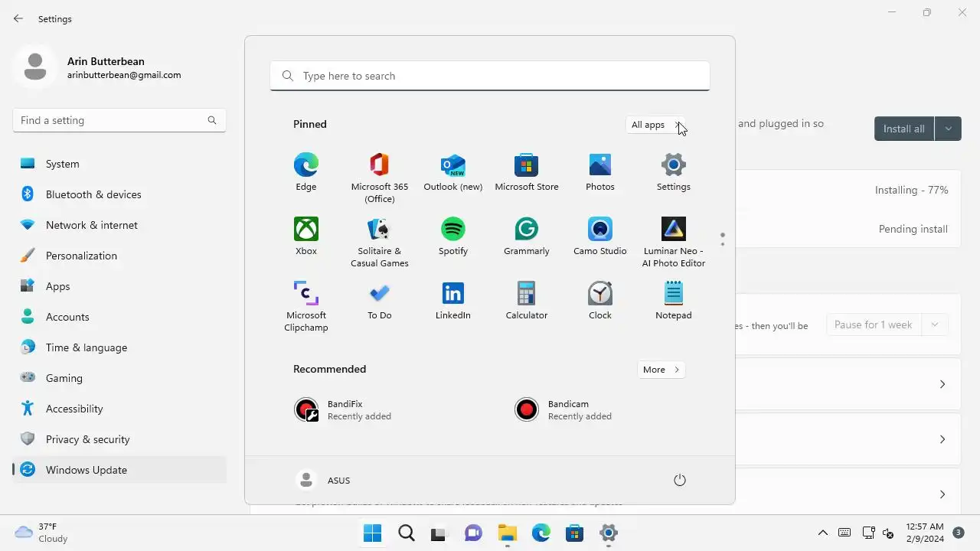
Task: Expand the Install all dropdown arrow
Action: point(948,129)
